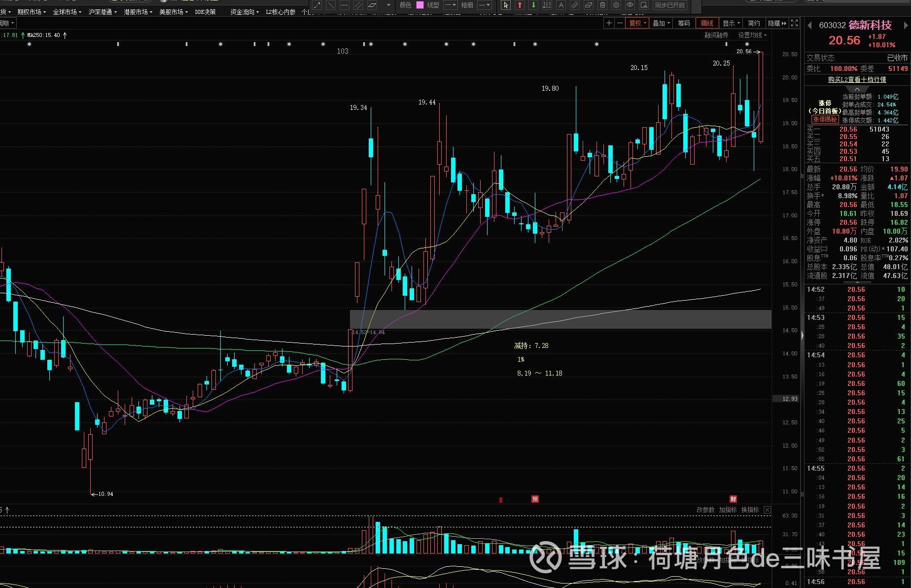
Task: Click the pink 颜色 color swatch
Action: 420,5
